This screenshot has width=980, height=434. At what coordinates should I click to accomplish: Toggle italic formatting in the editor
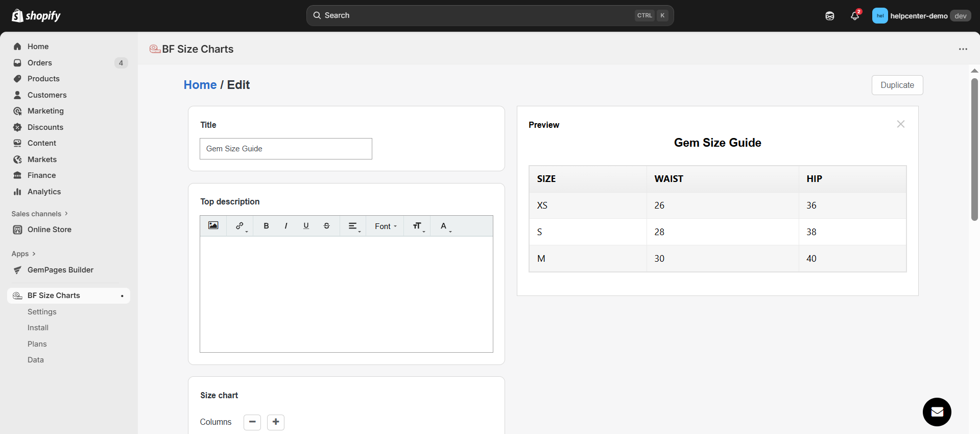pos(286,226)
